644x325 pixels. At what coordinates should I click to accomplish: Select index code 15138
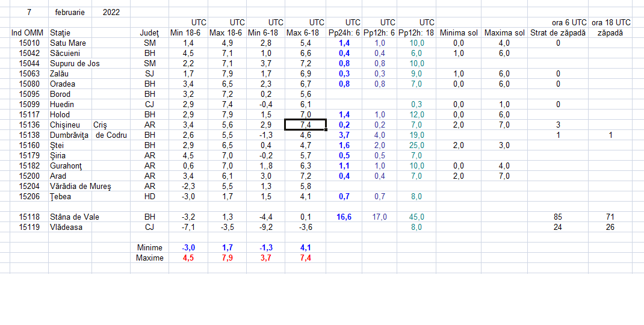coord(29,135)
